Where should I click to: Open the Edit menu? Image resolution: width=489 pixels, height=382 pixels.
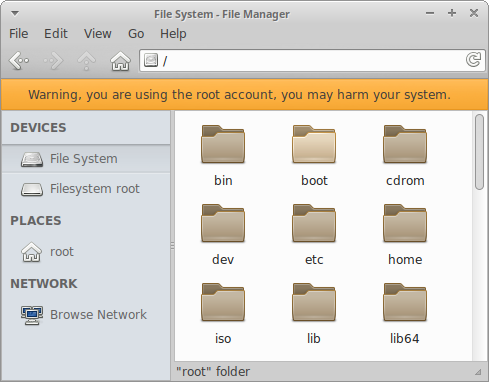click(x=56, y=34)
